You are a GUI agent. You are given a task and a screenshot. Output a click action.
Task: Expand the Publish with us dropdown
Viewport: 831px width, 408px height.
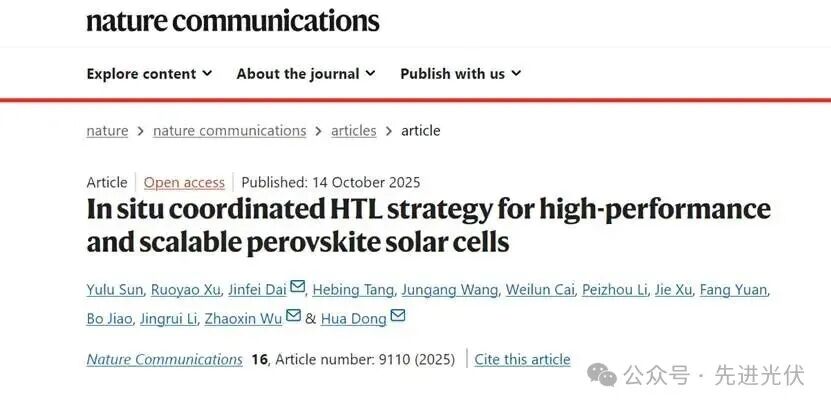pyautogui.click(x=460, y=73)
